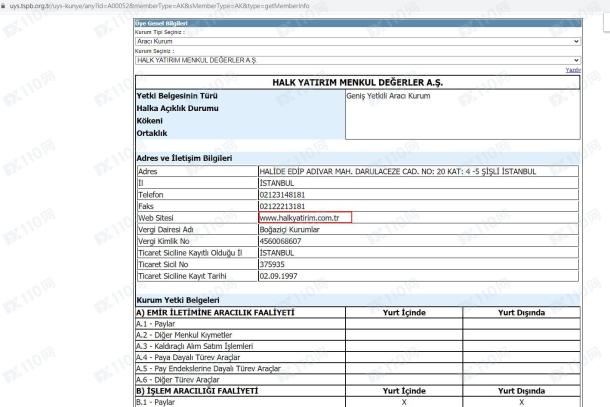Click the 'Adres ve İletişim Bilgileri' section header
Screen dimensions: 610x407
click(x=184, y=158)
